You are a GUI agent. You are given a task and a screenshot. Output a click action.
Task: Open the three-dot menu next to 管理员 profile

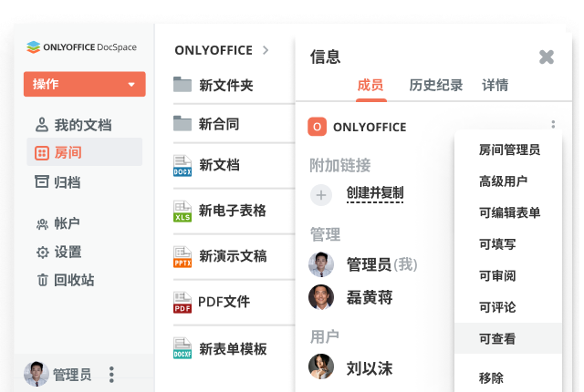pos(111,375)
